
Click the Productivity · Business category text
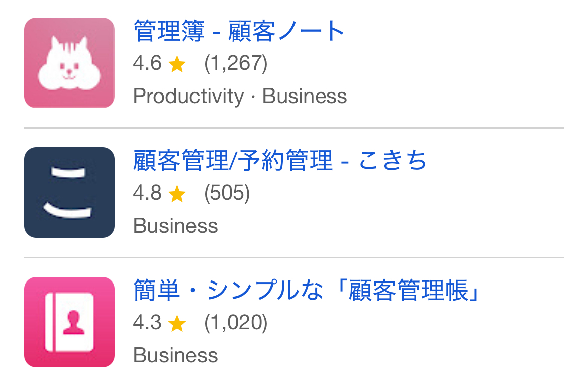pos(240,96)
